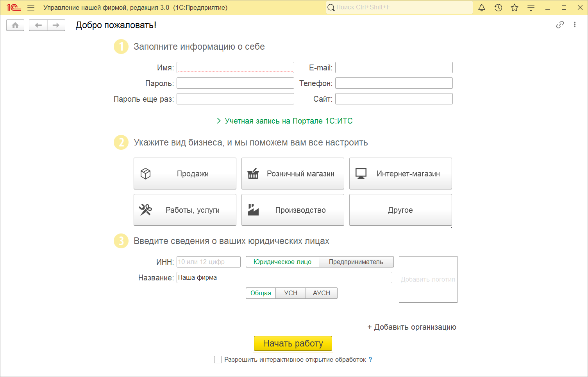This screenshot has height=377, width=588.
Task: Maximize the 1C window
Action: (564, 7)
